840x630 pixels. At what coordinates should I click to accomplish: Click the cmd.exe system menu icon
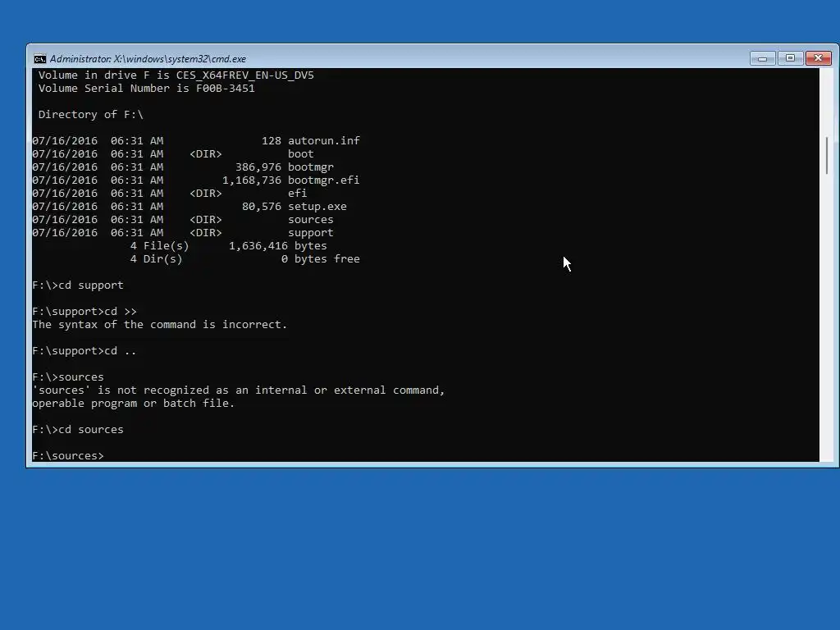point(39,59)
